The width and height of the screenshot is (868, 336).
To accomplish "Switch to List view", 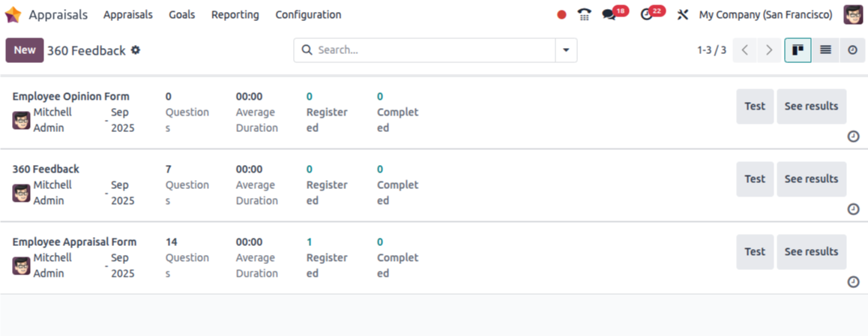I will (825, 50).
